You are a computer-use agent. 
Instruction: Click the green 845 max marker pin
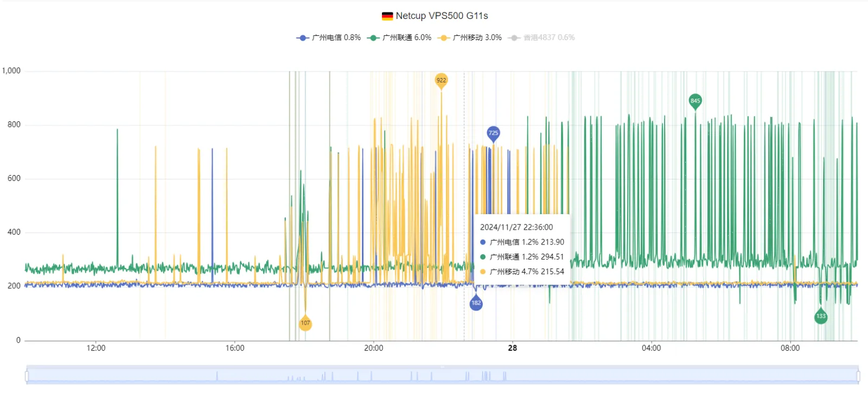coord(695,101)
